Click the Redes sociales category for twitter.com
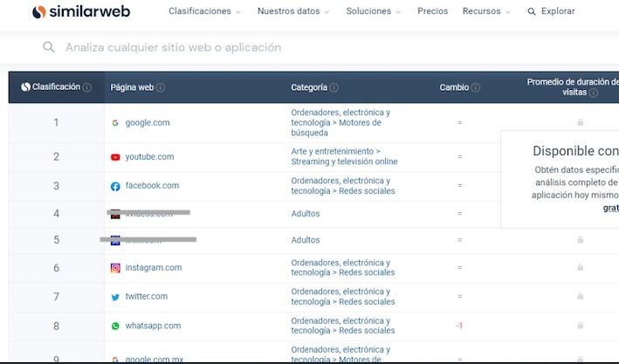This screenshot has height=364, width=619. point(367,302)
